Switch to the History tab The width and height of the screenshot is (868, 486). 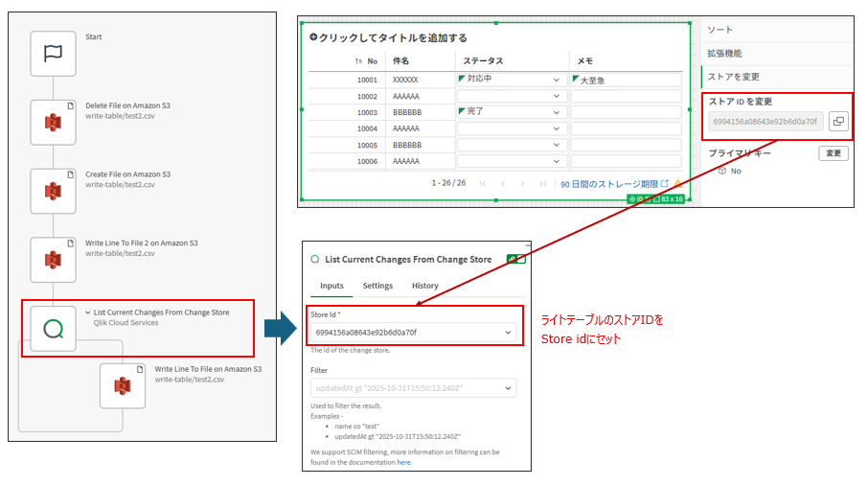click(424, 286)
